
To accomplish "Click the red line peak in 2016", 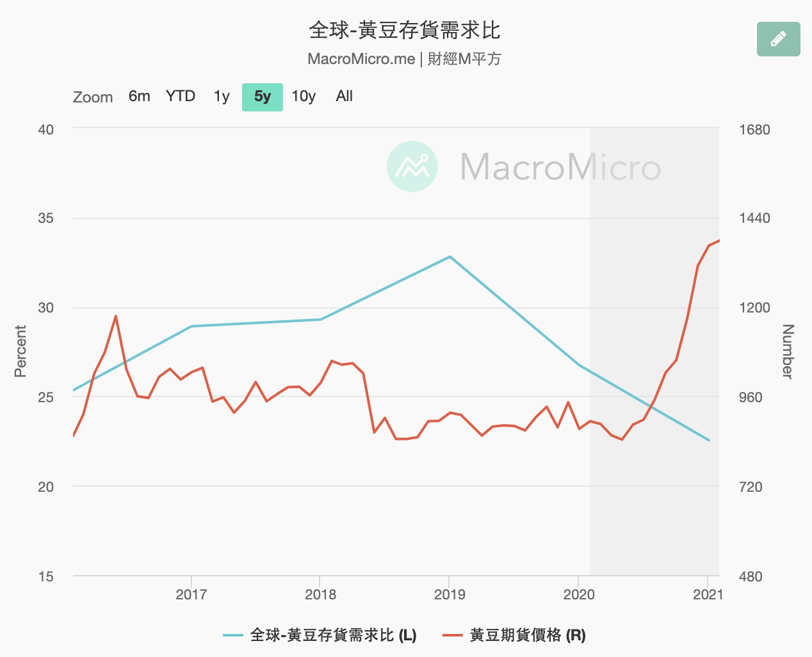I will click(x=116, y=316).
